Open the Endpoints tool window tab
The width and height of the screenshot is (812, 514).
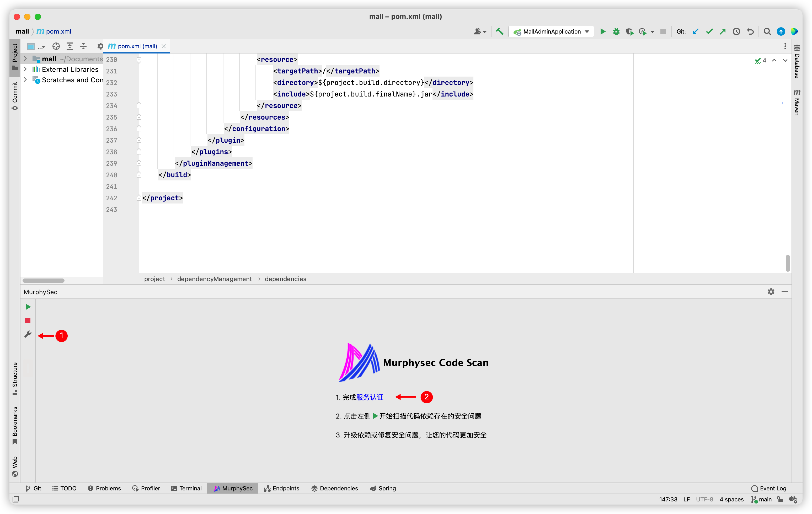(x=282, y=488)
